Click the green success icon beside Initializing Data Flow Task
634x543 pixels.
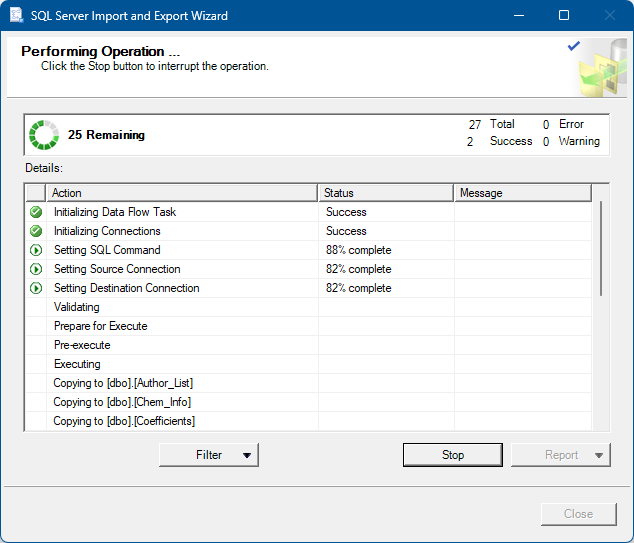point(36,212)
